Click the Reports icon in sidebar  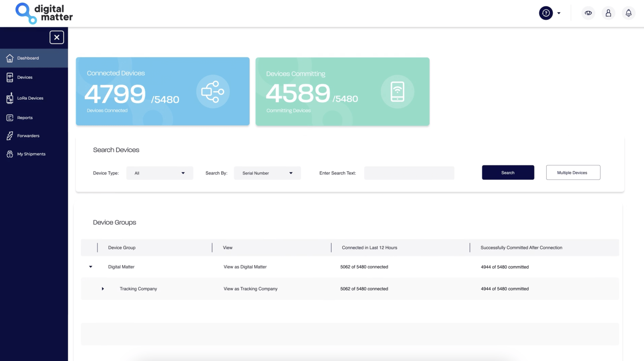click(10, 118)
